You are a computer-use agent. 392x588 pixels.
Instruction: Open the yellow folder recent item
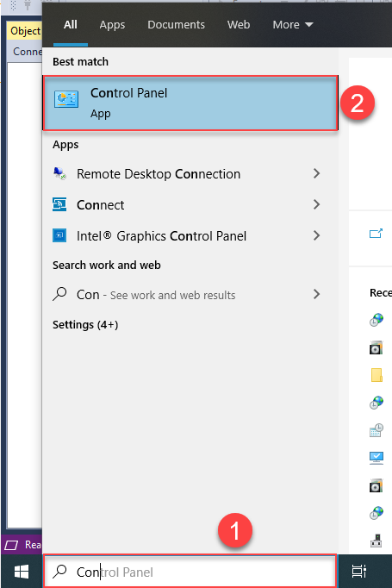coord(376,375)
